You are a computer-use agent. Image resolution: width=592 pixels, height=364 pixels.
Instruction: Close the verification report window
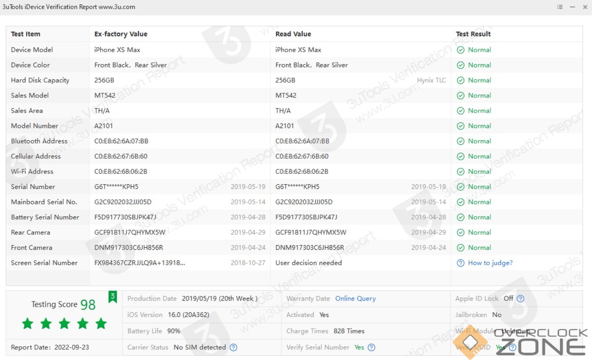[x=585, y=7]
